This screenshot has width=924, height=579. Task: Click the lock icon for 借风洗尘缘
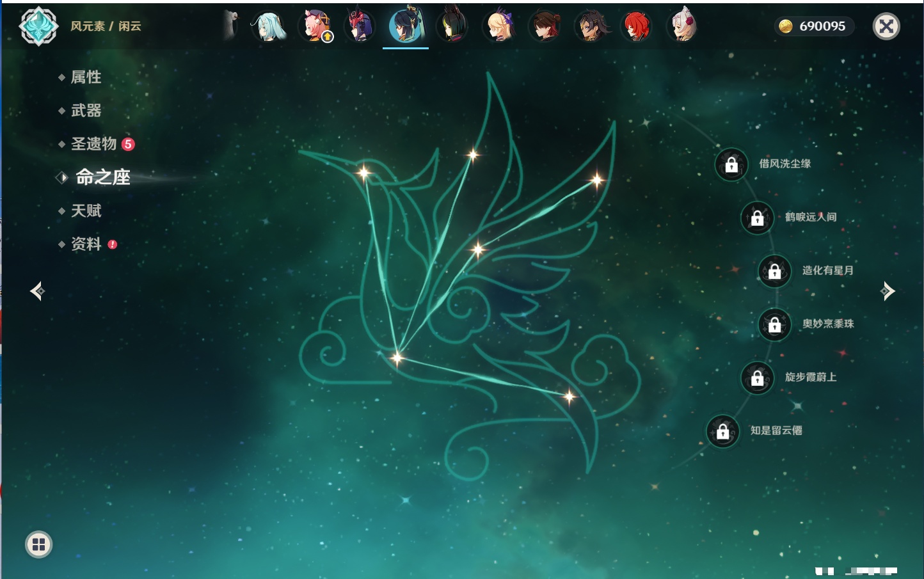(731, 165)
